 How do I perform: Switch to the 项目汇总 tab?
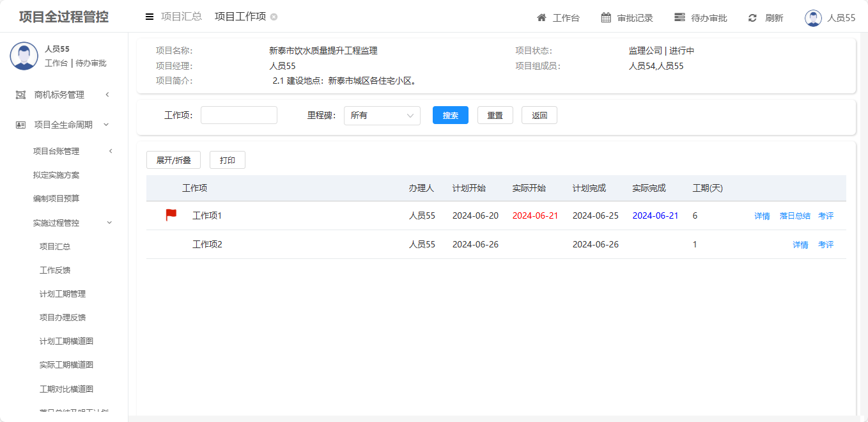tap(181, 17)
